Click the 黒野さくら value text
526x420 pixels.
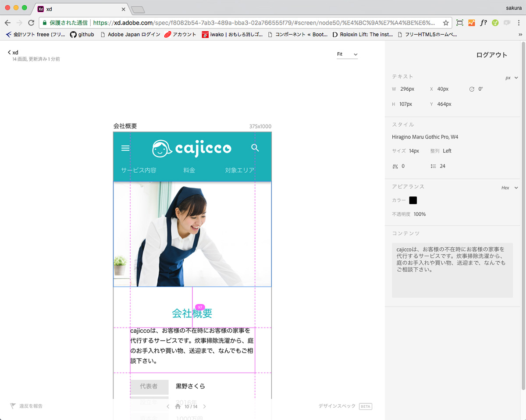[x=190, y=386]
